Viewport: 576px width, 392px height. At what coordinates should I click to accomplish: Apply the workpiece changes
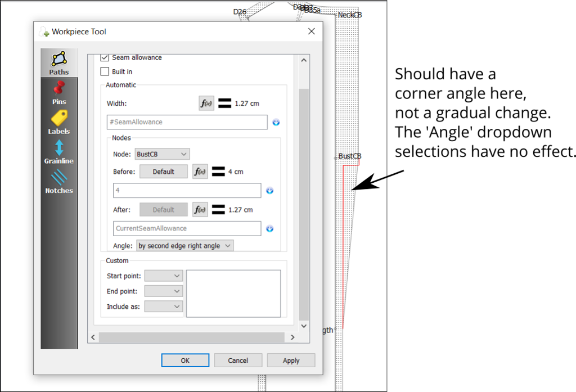291,360
